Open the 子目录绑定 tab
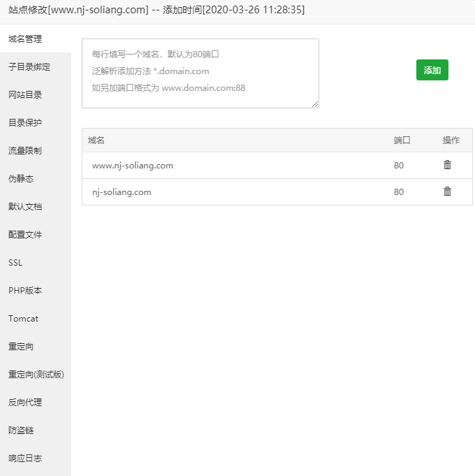This screenshot has height=476, width=475. click(x=36, y=67)
